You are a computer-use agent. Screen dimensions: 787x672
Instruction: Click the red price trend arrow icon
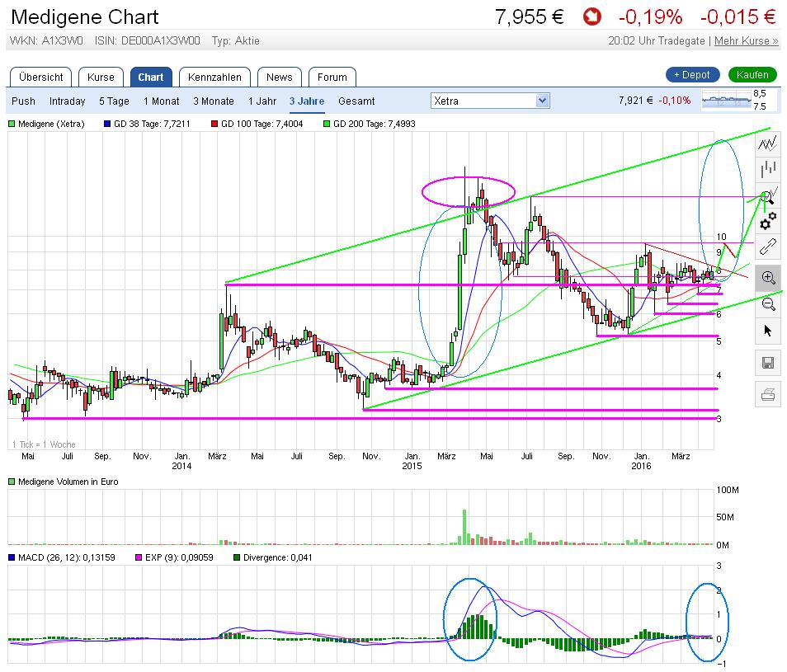click(x=592, y=17)
